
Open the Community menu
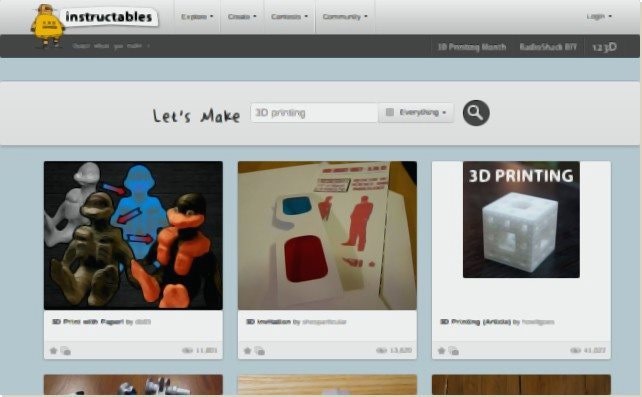coord(345,17)
